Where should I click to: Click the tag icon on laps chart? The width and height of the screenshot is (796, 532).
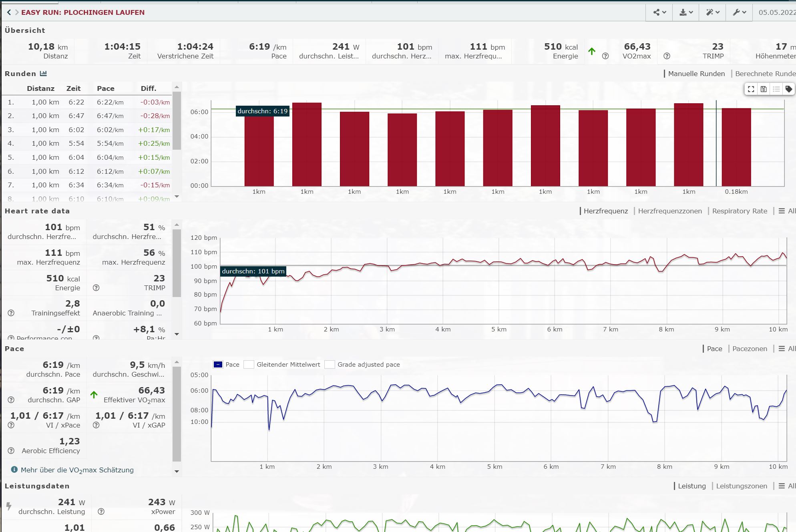tap(788, 89)
